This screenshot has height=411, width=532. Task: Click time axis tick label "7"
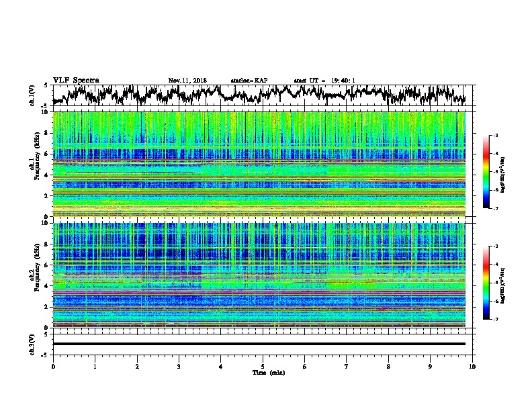click(x=347, y=367)
